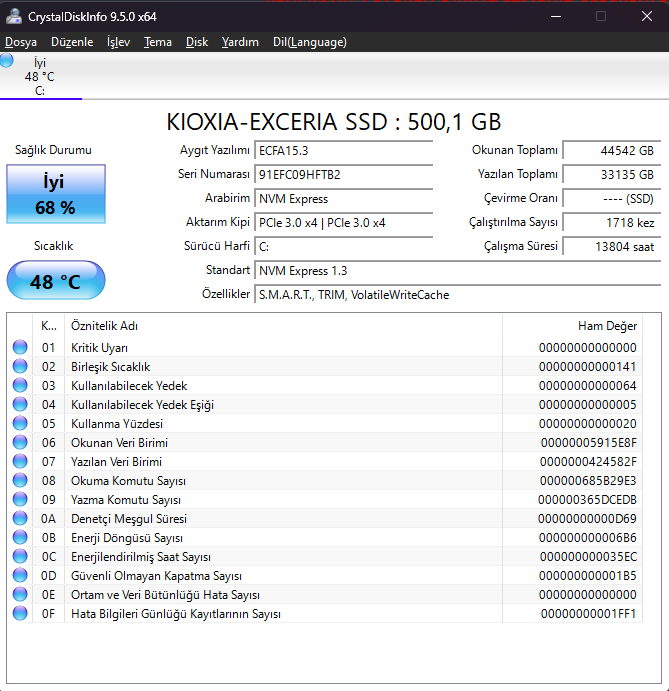Open the Düzenle menu

point(72,42)
